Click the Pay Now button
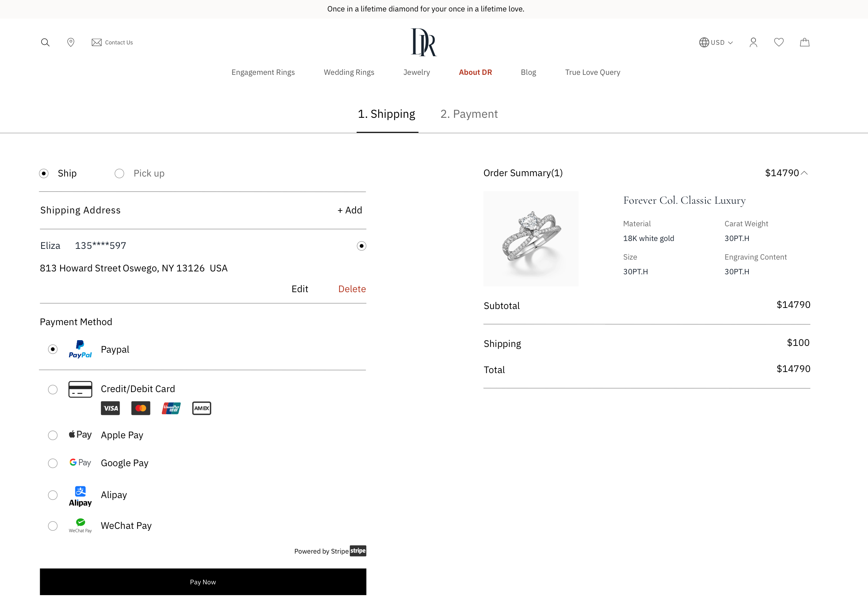The height and width of the screenshot is (613, 868). [x=203, y=581]
